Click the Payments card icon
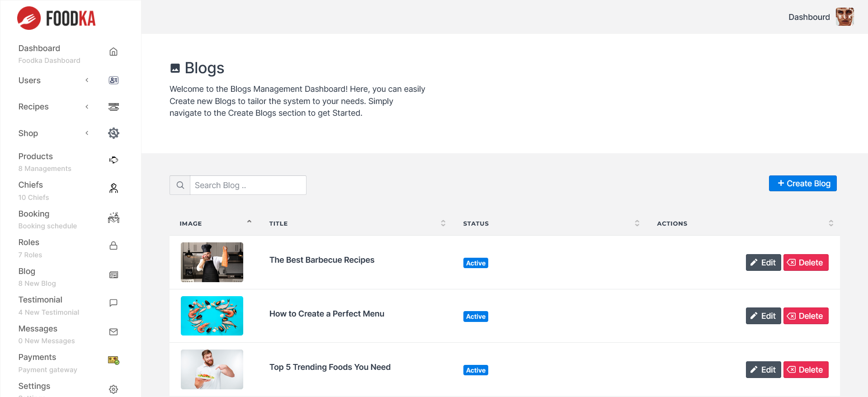This screenshot has height=397, width=868. coord(113,360)
